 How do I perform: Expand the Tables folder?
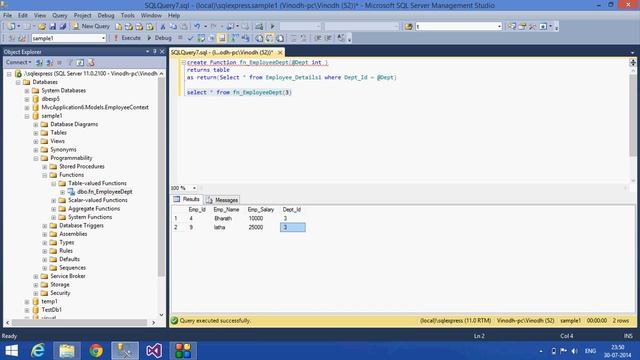(x=36, y=133)
